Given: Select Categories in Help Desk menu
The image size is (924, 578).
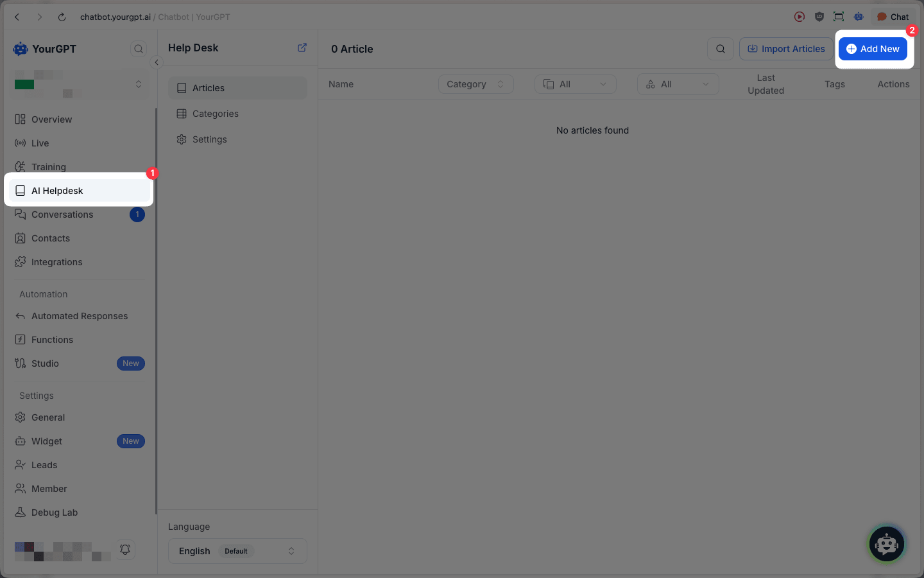Looking at the screenshot, I should click(x=215, y=114).
